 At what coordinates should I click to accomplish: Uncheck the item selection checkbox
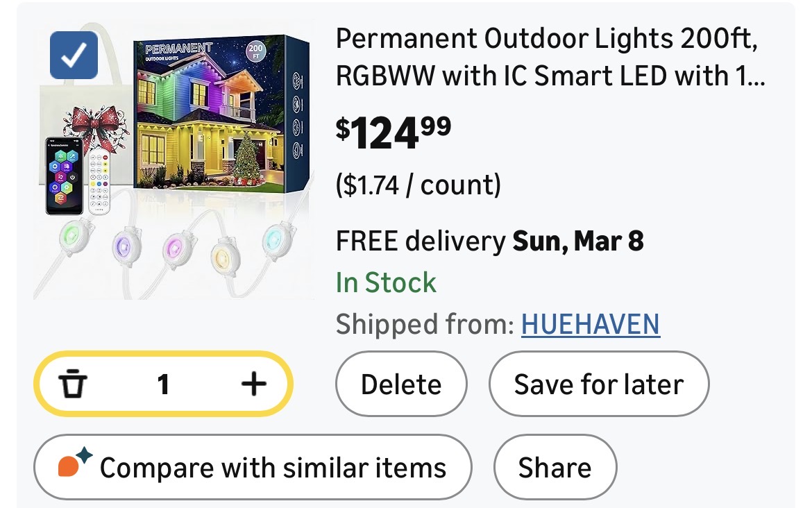point(74,56)
